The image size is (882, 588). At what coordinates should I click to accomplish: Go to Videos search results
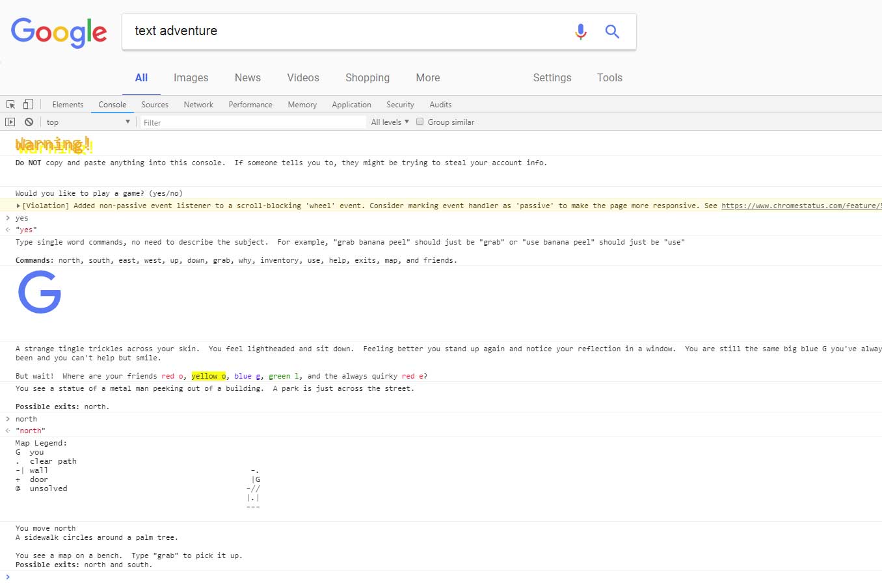(303, 77)
